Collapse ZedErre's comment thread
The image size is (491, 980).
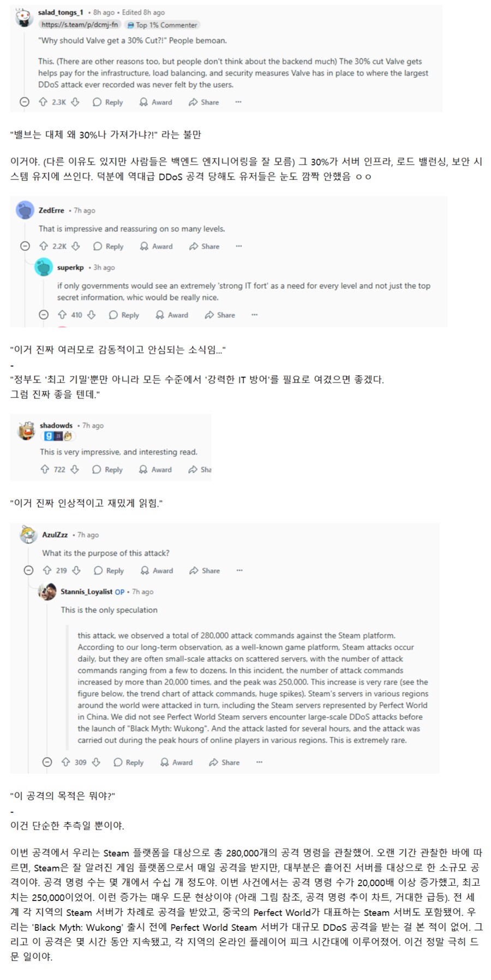pyautogui.click(x=26, y=246)
